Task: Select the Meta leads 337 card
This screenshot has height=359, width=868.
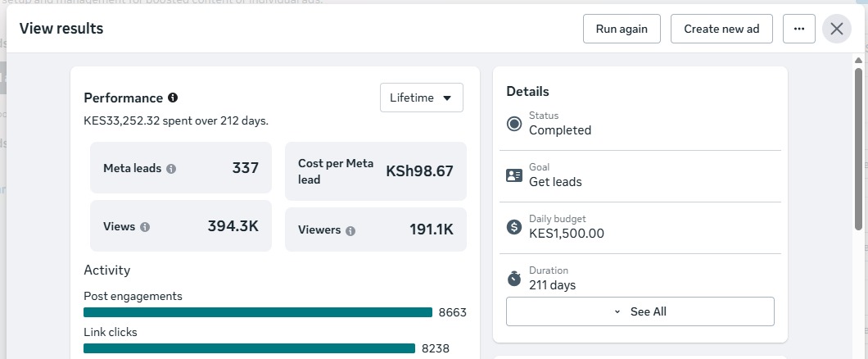Action: [x=181, y=168]
